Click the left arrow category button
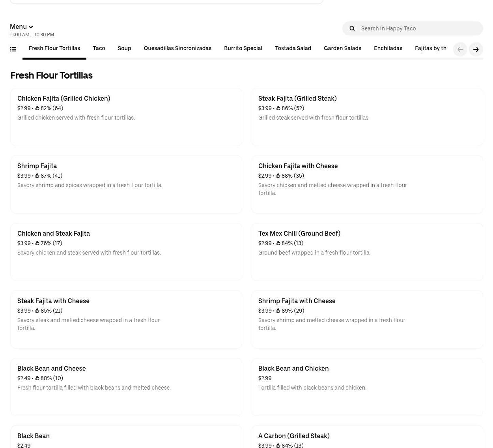This screenshot has height=448, width=493. click(x=460, y=49)
